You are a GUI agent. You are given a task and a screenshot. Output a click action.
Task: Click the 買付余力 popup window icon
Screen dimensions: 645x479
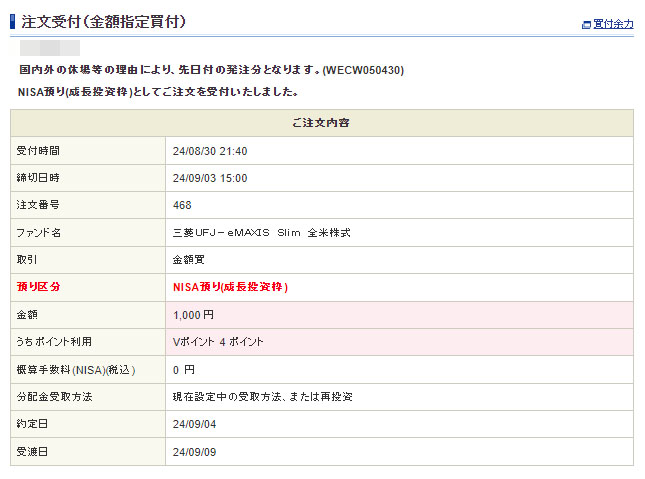586,24
